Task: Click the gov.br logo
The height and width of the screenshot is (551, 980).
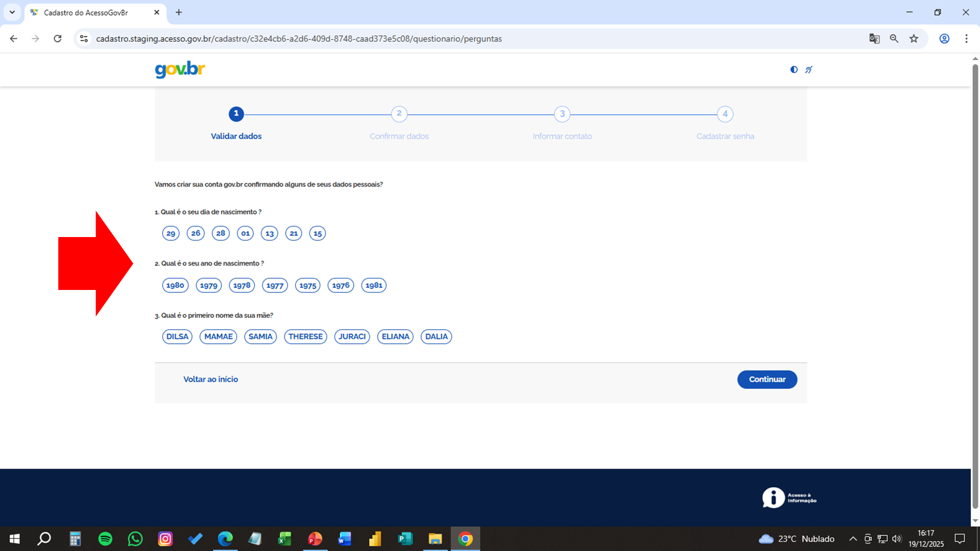Action: point(180,70)
